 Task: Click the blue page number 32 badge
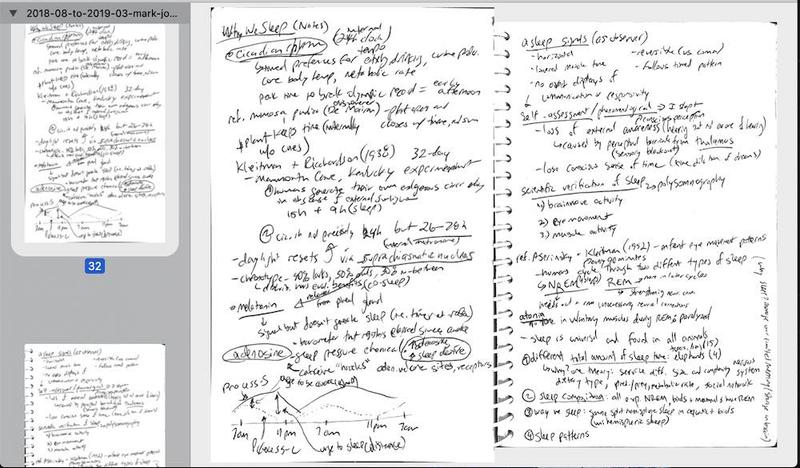tap(95, 266)
